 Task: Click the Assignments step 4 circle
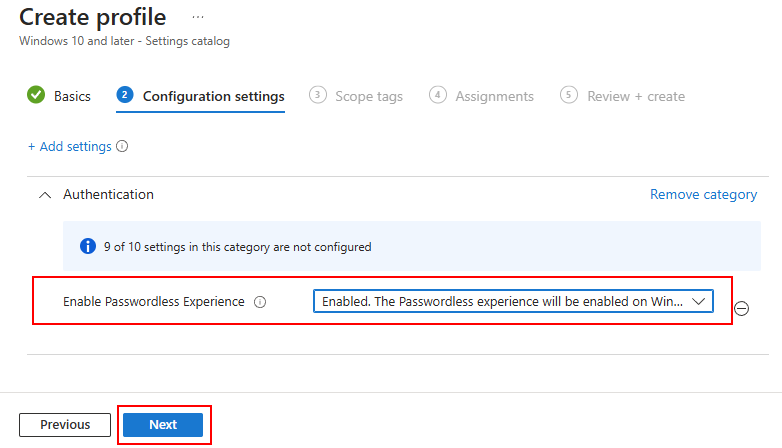[437, 95]
